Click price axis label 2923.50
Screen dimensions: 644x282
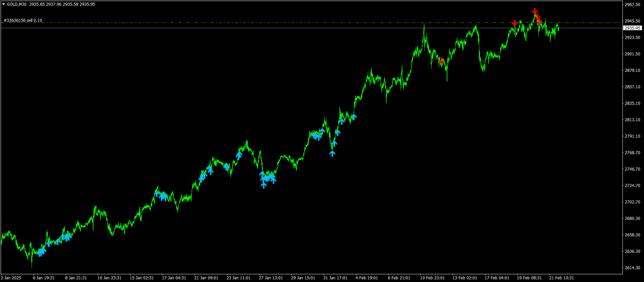click(x=632, y=38)
